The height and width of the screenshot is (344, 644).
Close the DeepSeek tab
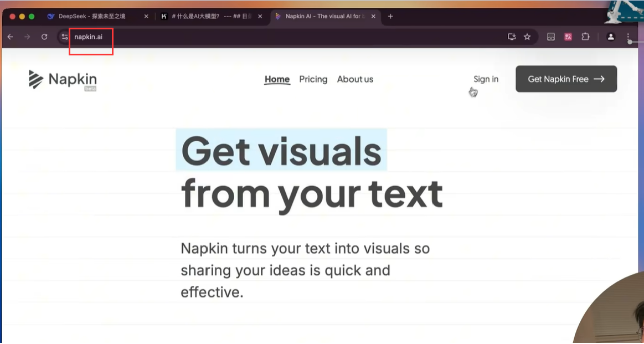(146, 17)
